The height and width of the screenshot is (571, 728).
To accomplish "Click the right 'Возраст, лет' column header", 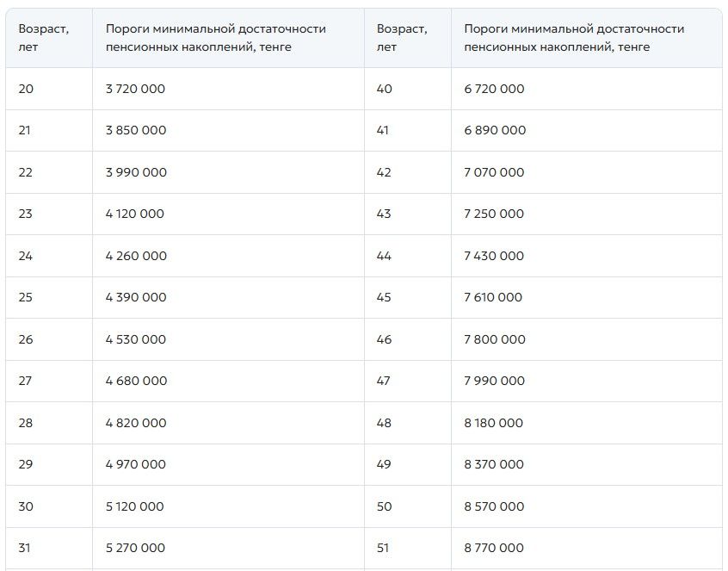I will click(402, 38).
